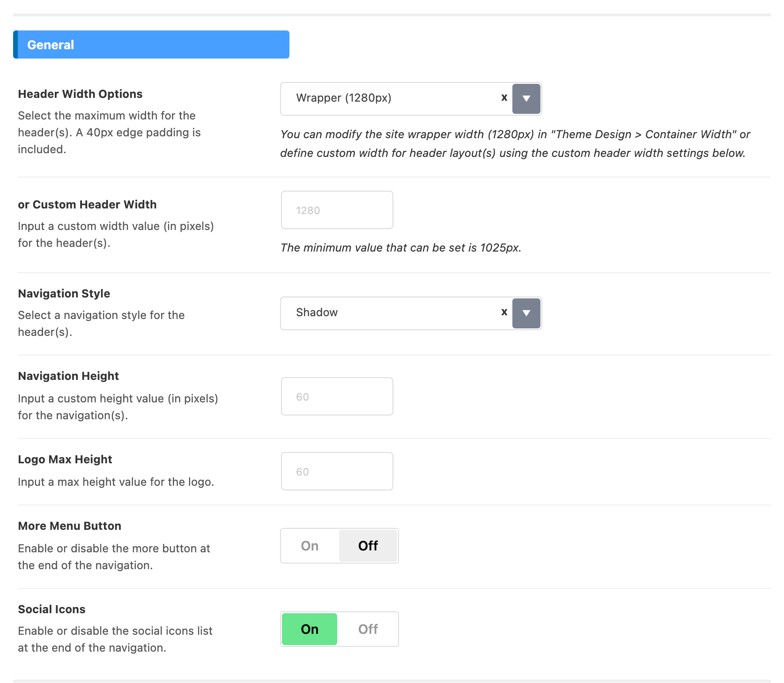
Task: Set Social Icons to On
Action: [310, 629]
